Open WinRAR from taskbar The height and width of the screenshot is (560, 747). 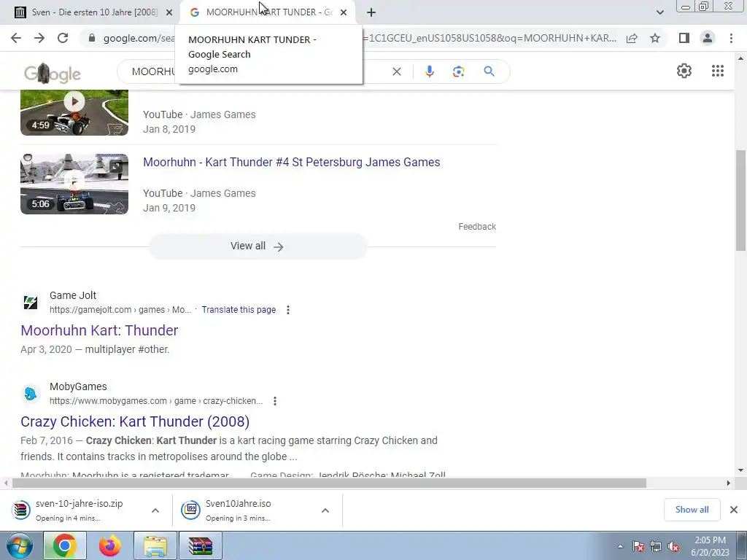click(200, 546)
